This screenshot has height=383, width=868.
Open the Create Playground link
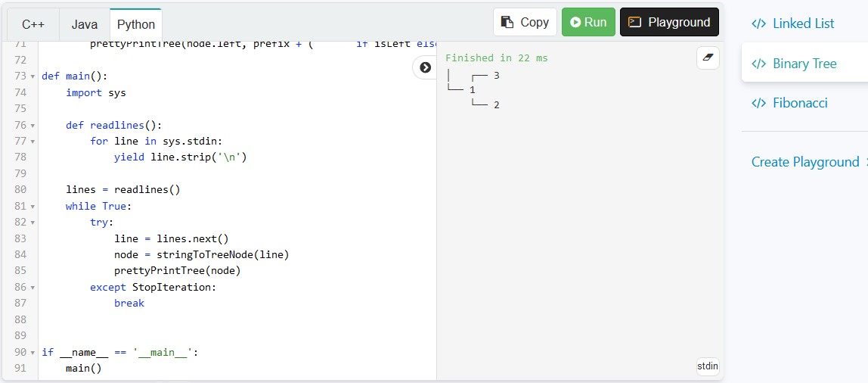point(804,162)
